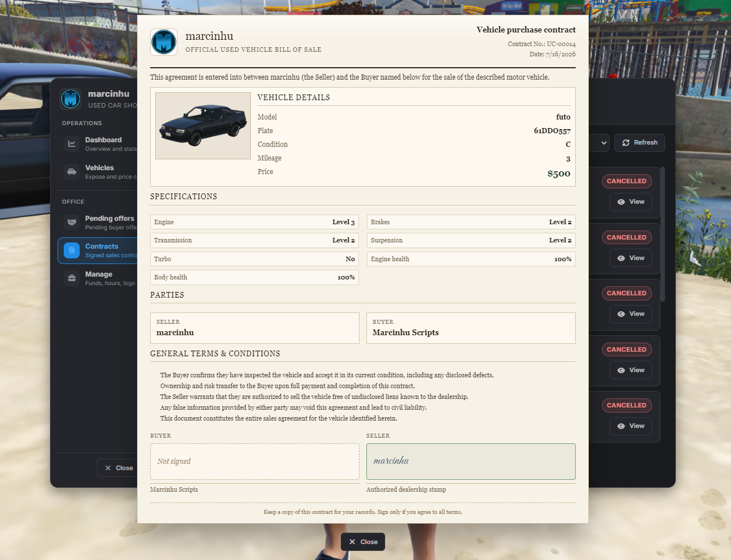Click the Mileage 3 row

pyautogui.click(x=414, y=158)
